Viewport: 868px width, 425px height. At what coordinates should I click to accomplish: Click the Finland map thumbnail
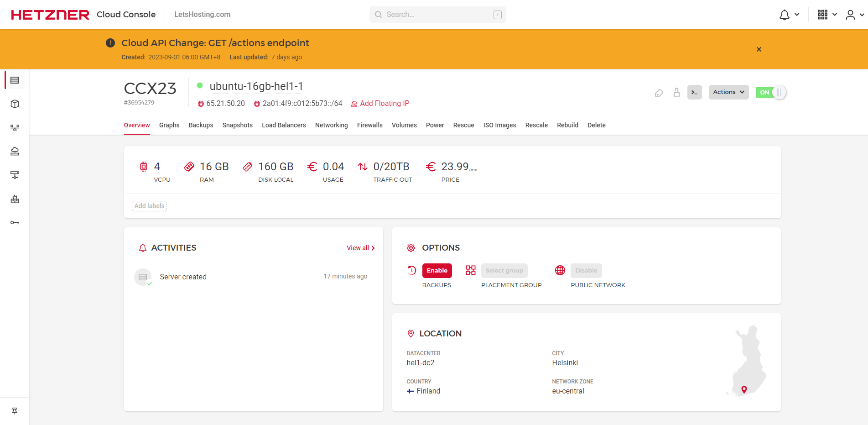click(746, 361)
